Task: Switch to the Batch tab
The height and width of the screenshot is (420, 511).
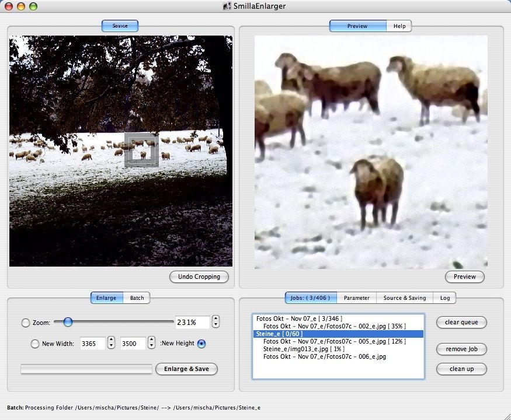Action: click(137, 298)
